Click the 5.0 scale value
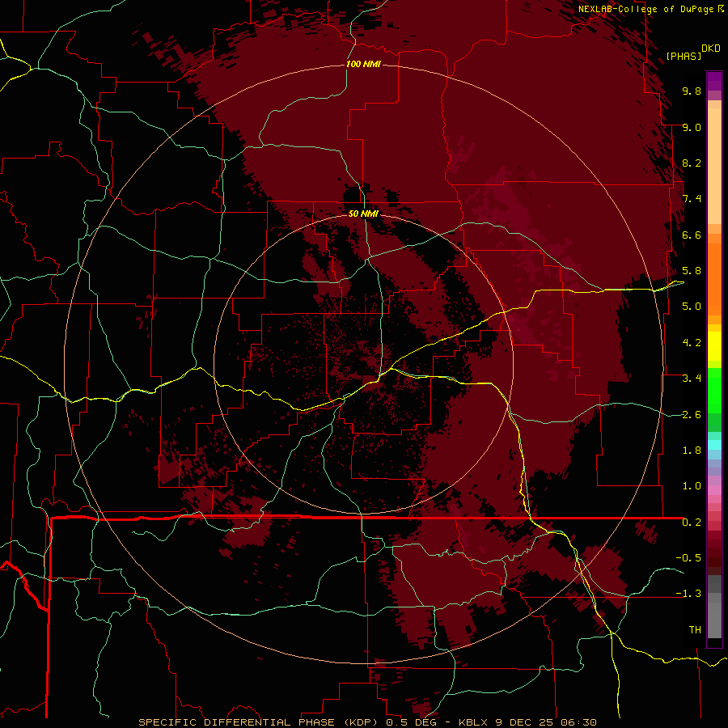This screenshot has width=728, height=728. [692, 307]
